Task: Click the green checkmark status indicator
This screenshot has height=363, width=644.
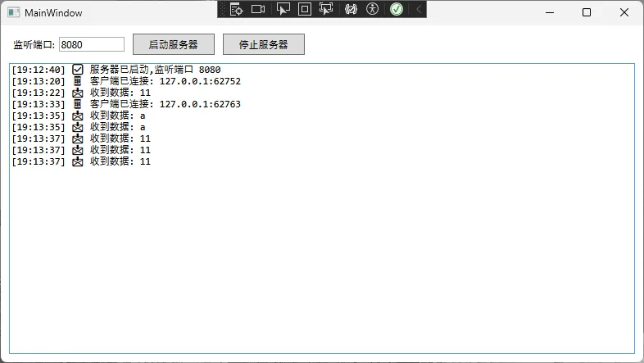Action: click(396, 9)
